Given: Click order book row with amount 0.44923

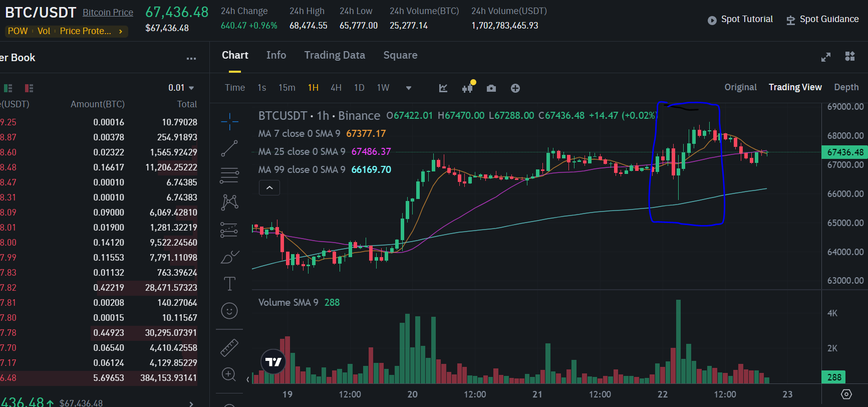Looking at the screenshot, I should (99, 333).
